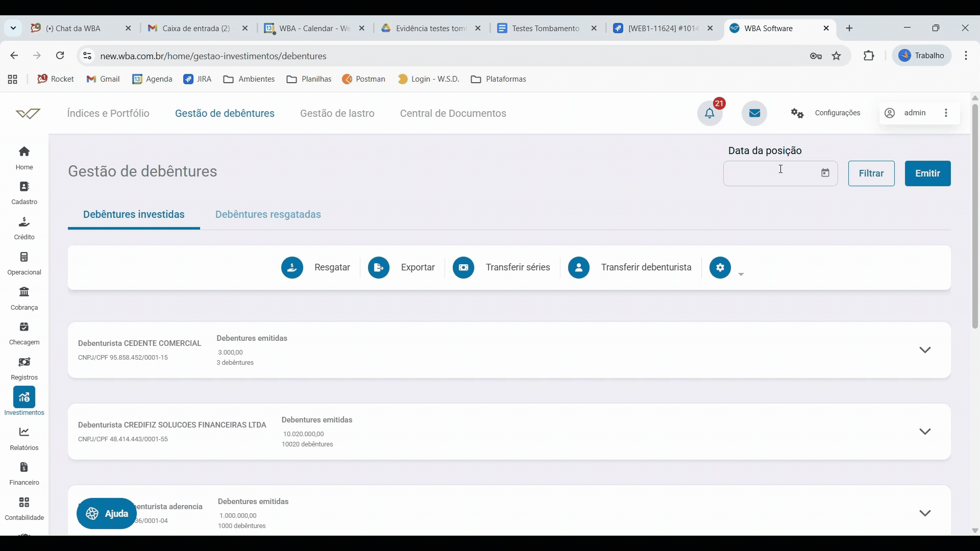Viewport: 980px width, 551px height.
Task: Open the Cobrança sidebar icon
Action: pos(24,292)
